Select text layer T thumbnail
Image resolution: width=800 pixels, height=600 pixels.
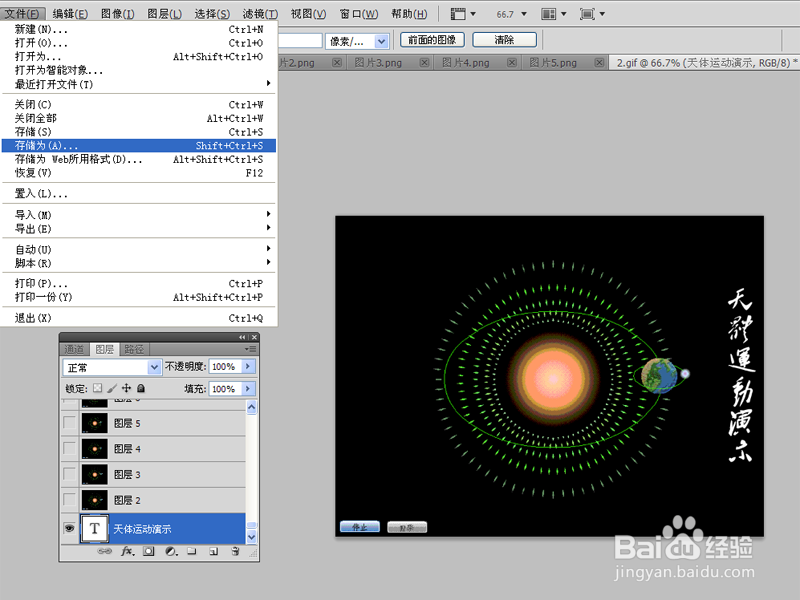point(94,529)
